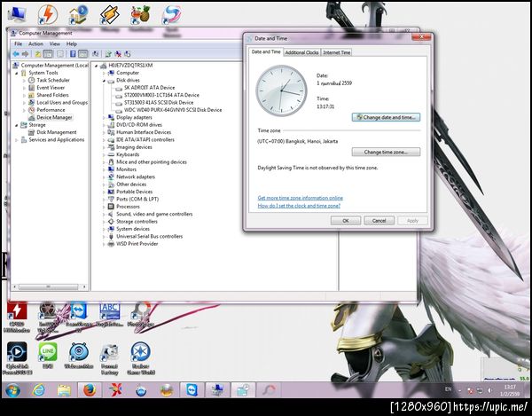
Task: Click the Back arrow in Computer Management toolbar
Action: pos(16,53)
